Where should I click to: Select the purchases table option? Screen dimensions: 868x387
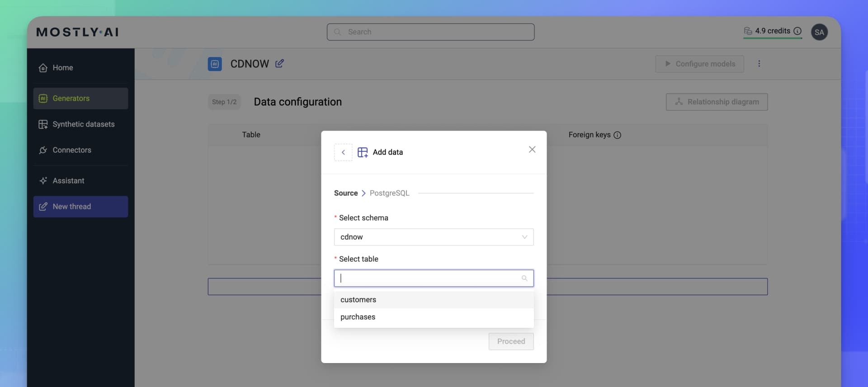tap(434, 317)
